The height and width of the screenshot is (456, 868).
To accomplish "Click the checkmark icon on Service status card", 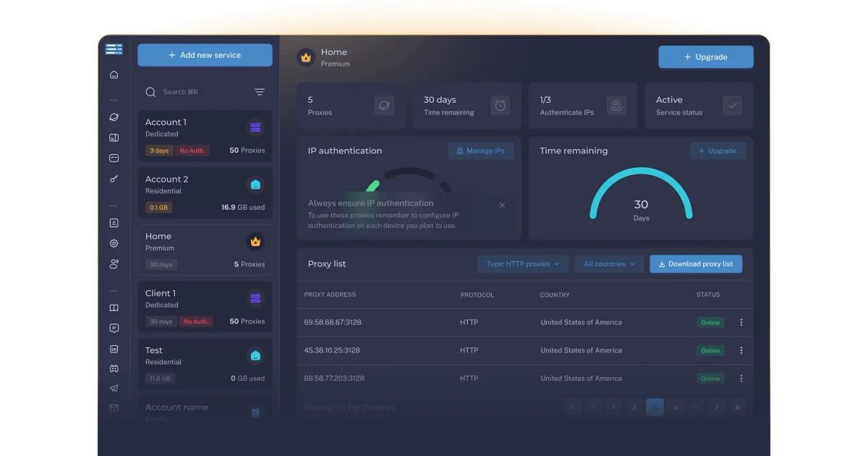I will coord(732,106).
